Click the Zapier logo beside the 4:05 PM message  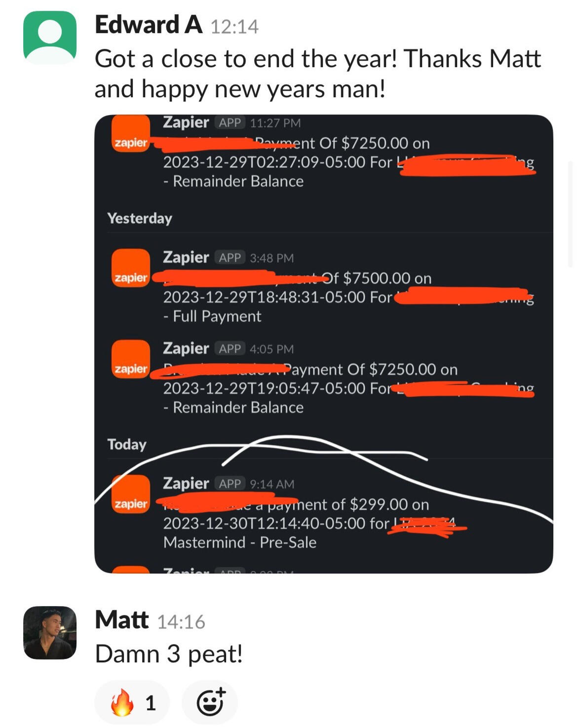click(x=131, y=359)
